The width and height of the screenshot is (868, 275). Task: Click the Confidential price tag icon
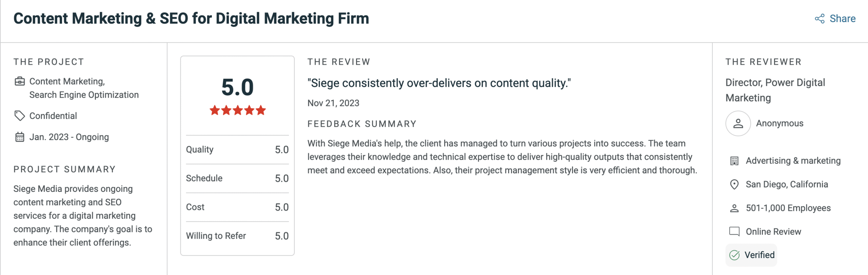click(x=20, y=116)
